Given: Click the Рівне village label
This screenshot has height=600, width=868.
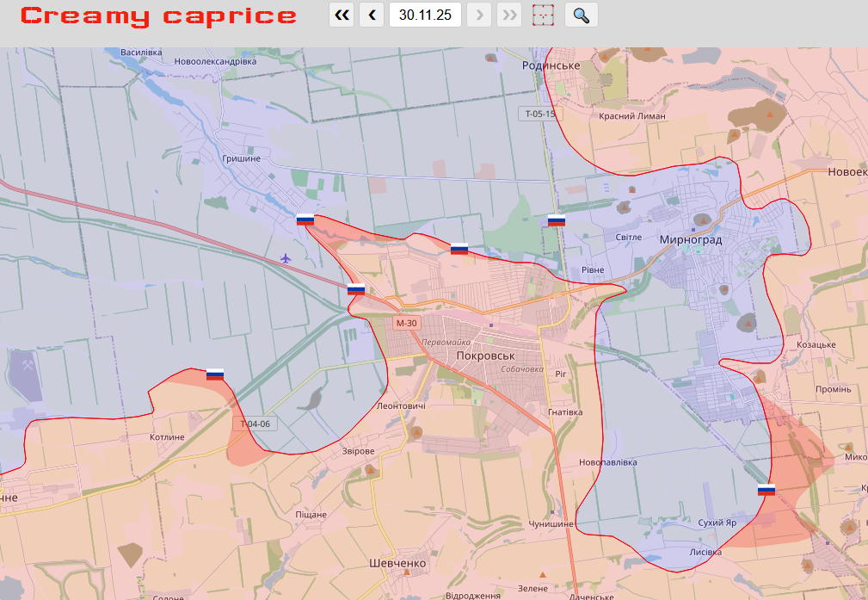Looking at the screenshot, I should [593, 269].
